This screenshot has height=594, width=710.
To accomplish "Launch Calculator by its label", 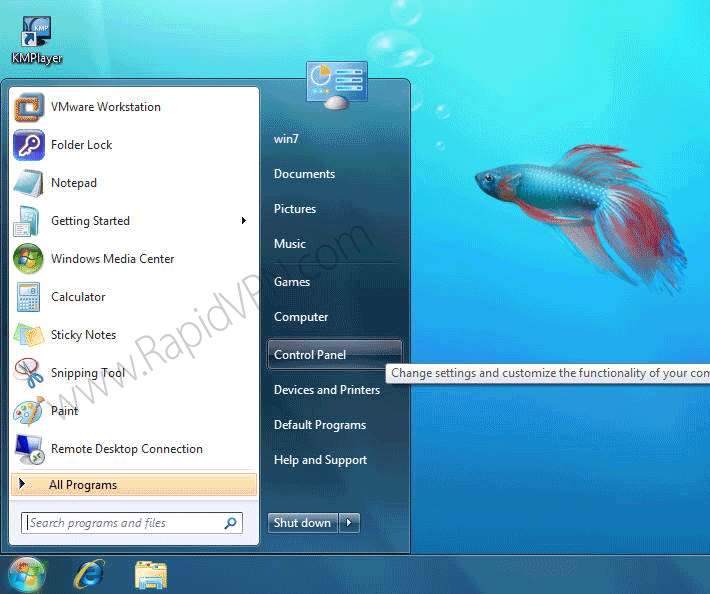I will coord(78,297).
